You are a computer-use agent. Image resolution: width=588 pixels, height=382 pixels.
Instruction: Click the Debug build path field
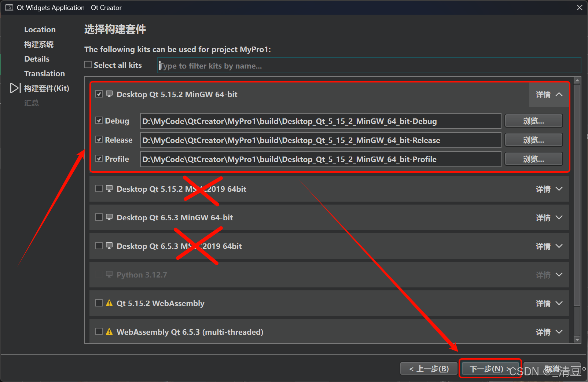point(320,121)
